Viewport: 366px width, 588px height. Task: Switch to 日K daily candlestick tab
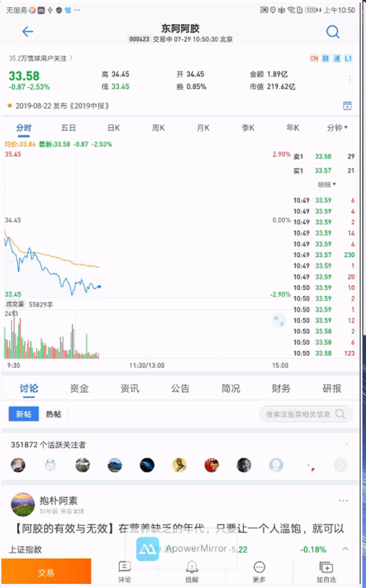tap(113, 128)
